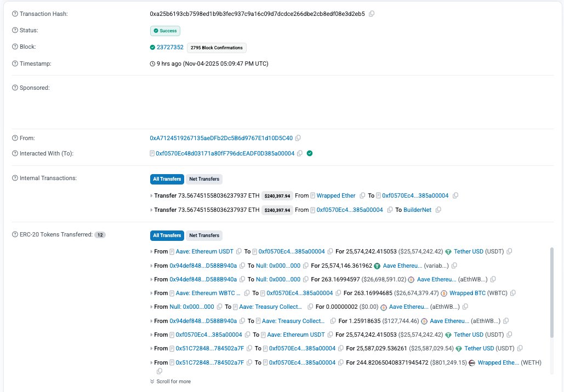Expand the internal transfer from Wrapped Ether
Image resolution: width=564 pixels, height=392 pixels.
tap(151, 196)
